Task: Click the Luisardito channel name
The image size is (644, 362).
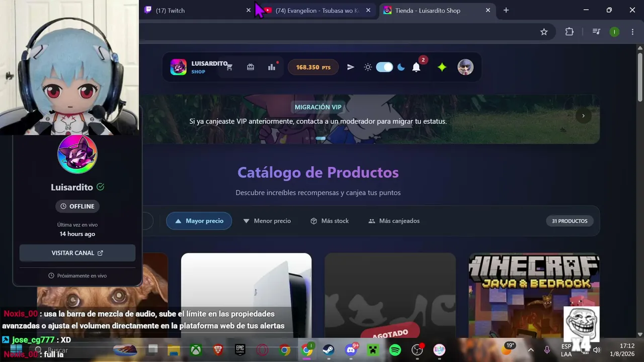Action: point(72,187)
